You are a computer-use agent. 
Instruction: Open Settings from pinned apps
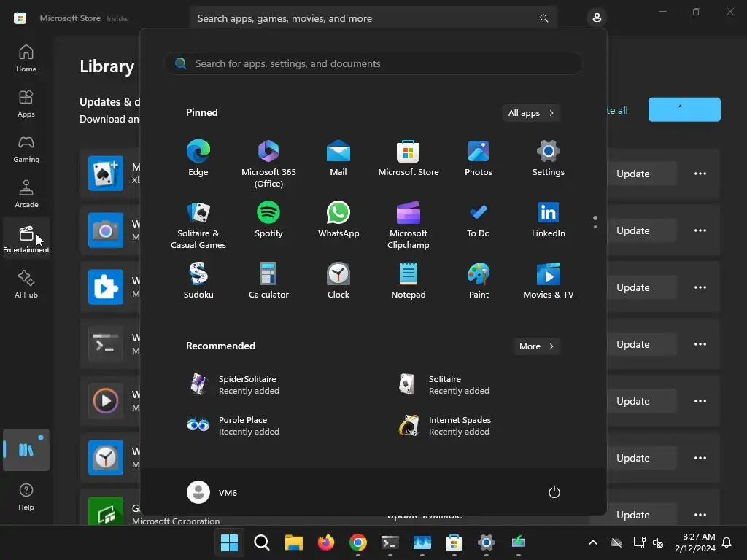[x=549, y=159]
